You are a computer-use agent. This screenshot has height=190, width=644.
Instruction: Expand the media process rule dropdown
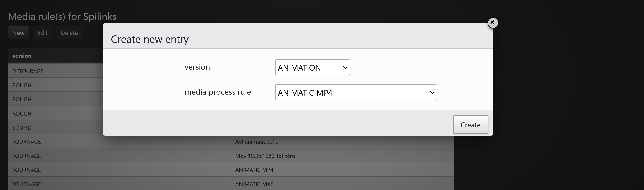click(x=356, y=92)
